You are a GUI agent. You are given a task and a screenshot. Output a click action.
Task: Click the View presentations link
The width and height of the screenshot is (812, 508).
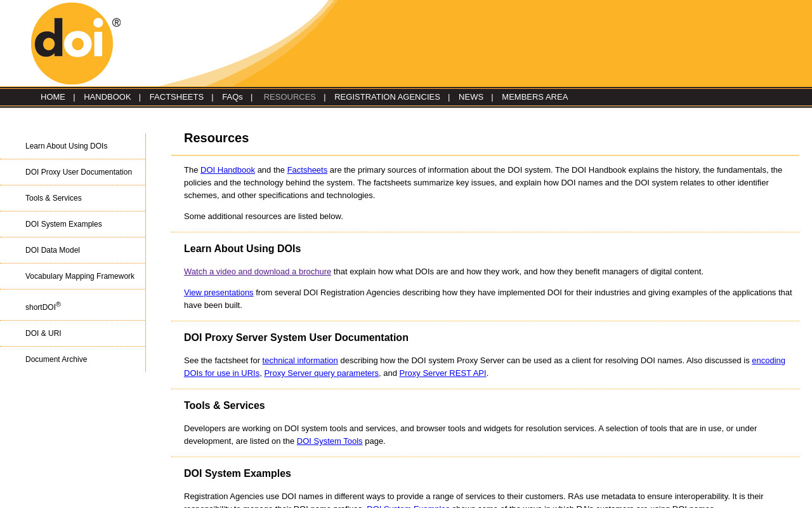coord(219,293)
